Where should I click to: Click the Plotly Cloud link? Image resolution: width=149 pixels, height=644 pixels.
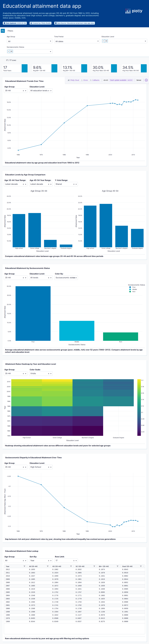pos(73,80)
